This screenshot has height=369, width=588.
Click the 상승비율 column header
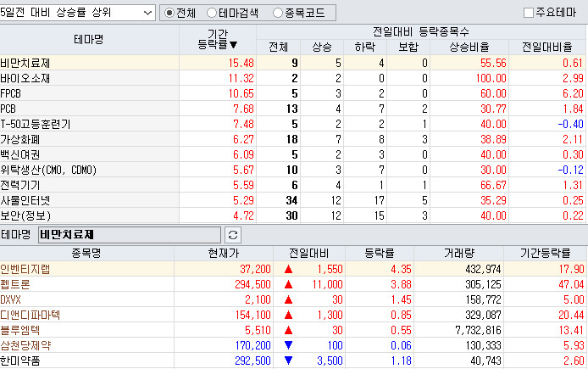click(469, 47)
